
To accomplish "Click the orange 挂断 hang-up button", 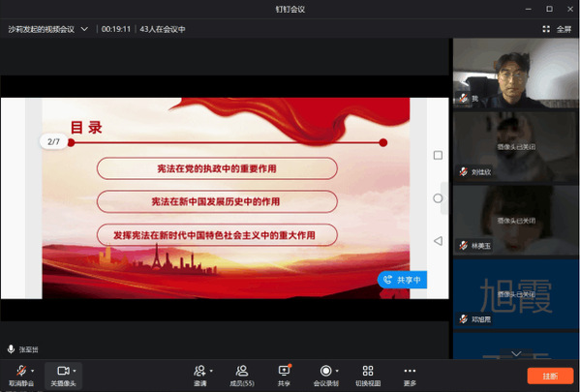I will [550, 377].
